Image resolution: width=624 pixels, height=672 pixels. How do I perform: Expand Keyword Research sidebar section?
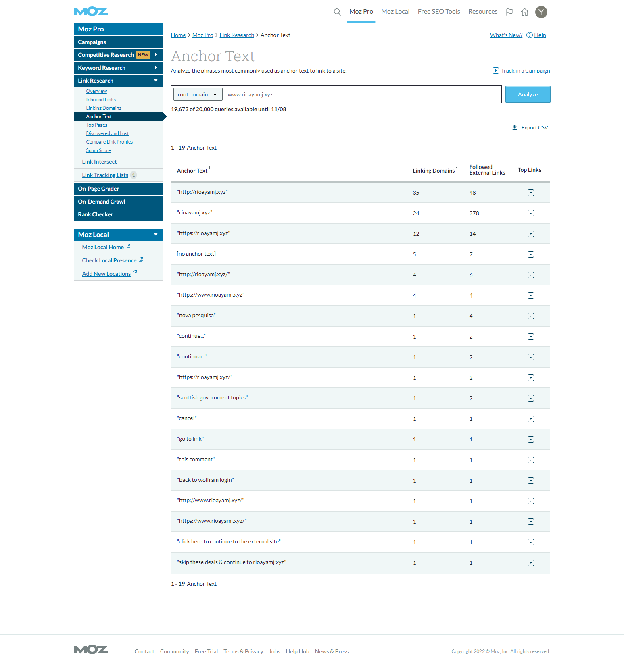(x=156, y=67)
